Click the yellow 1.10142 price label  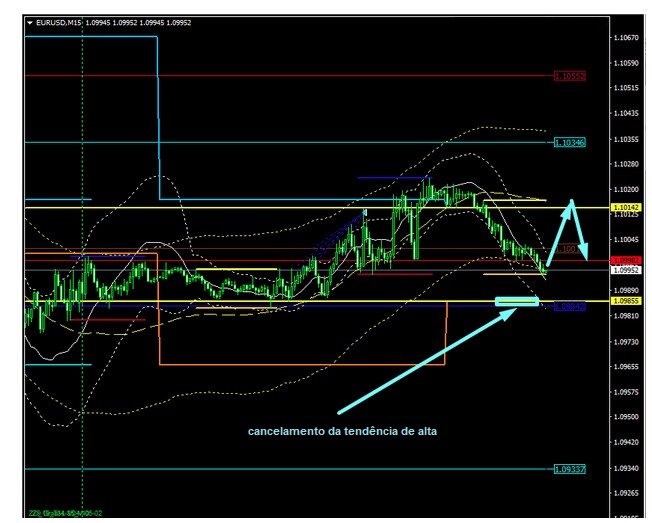click(x=627, y=207)
